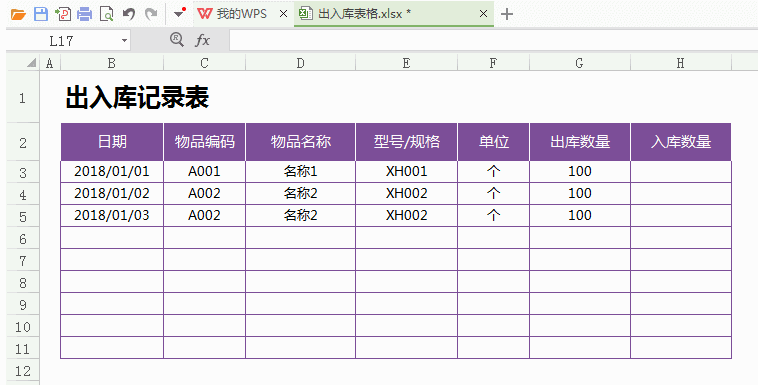Click the 物品编码 header cell
The width and height of the screenshot is (758, 385).
tap(204, 142)
